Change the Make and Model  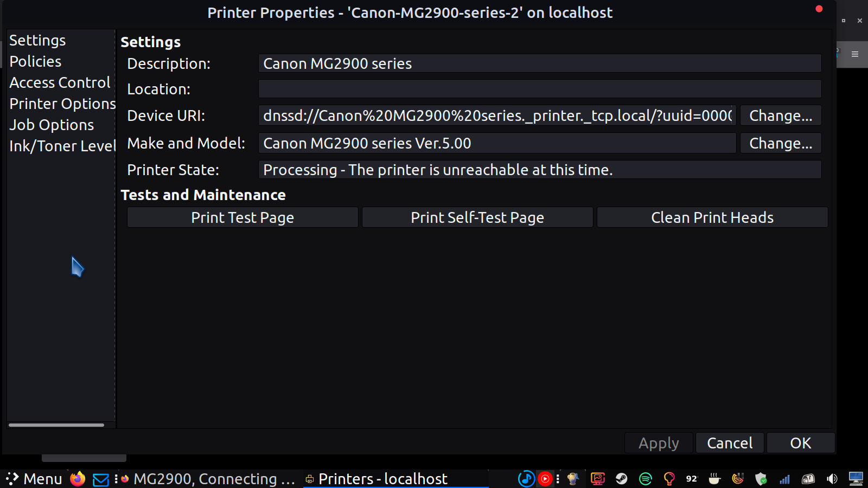pyautogui.click(x=781, y=143)
